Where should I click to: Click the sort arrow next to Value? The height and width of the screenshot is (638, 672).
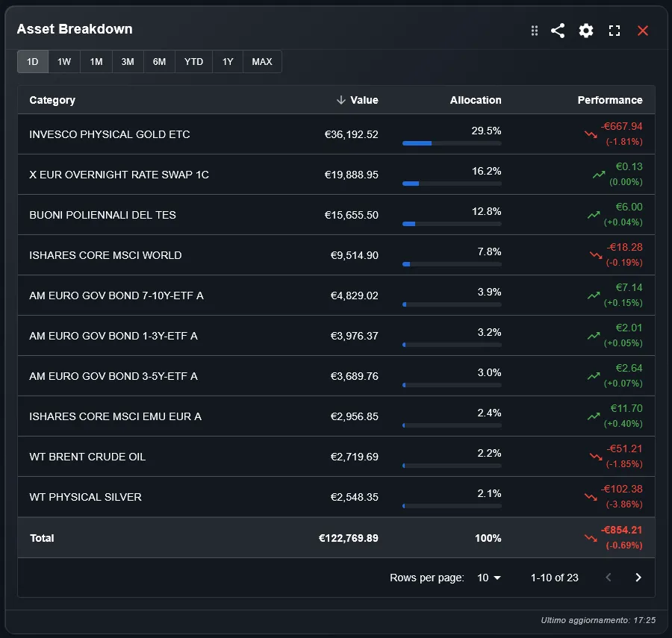point(340,99)
